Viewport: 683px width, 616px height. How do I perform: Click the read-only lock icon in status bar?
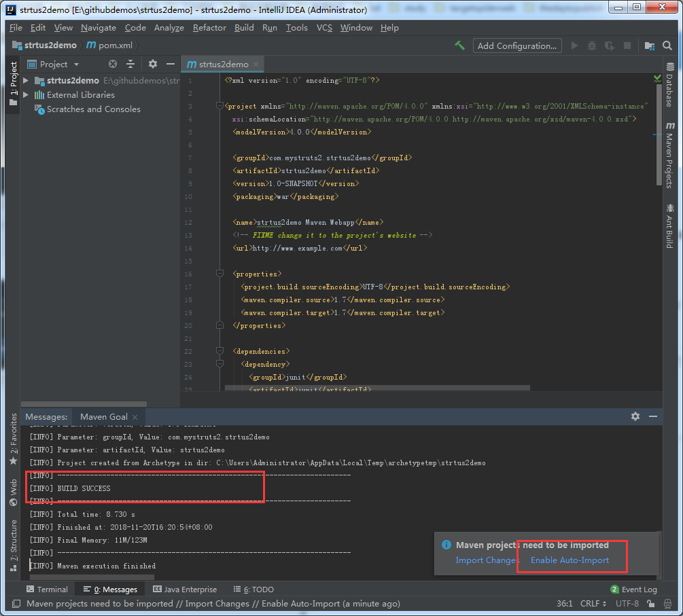(x=650, y=603)
